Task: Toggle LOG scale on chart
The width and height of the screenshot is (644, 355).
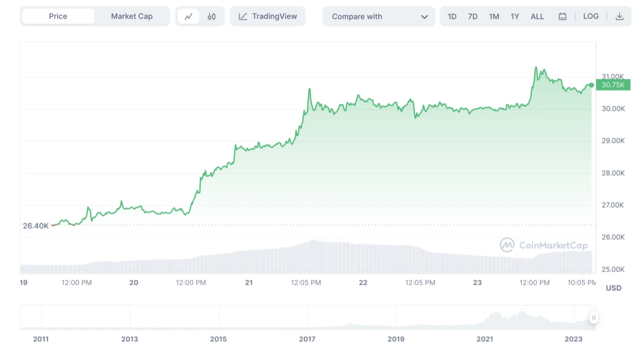Action: click(590, 17)
